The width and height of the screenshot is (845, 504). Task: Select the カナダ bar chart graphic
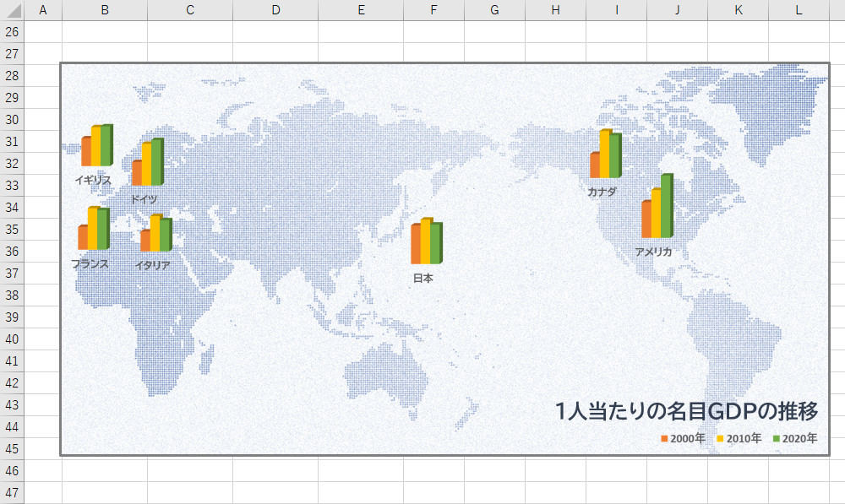click(606, 154)
